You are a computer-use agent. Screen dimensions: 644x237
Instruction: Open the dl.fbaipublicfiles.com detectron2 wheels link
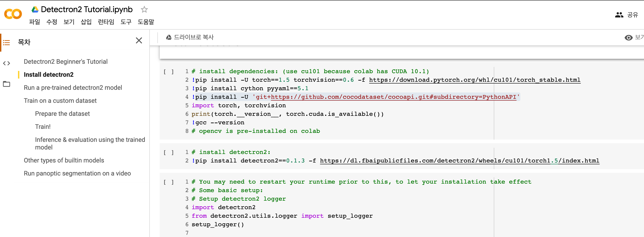point(459,161)
